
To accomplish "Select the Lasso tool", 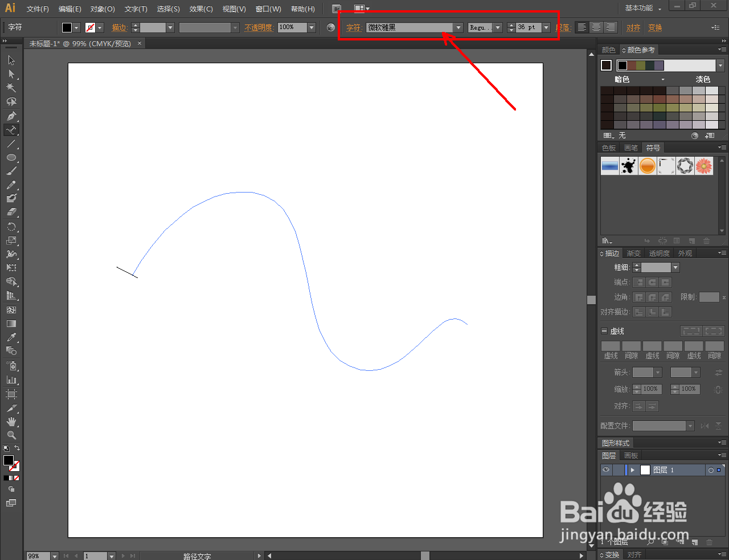I will [x=11, y=102].
